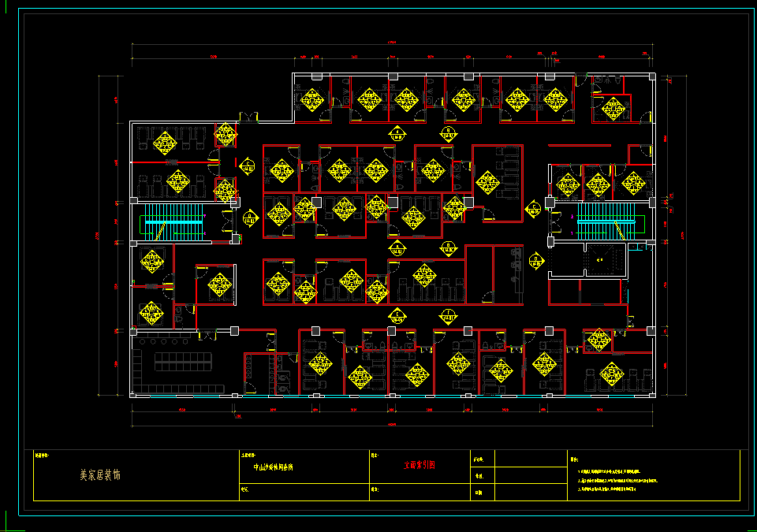The image size is (757, 532).
Task: Select the elevation diamond in bottom-right corner room
Action: coord(612,373)
